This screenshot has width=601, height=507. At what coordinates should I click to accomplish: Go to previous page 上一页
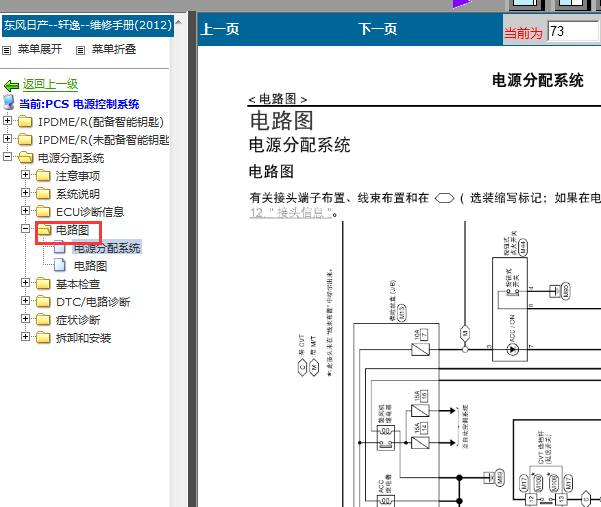[x=220, y=29]
